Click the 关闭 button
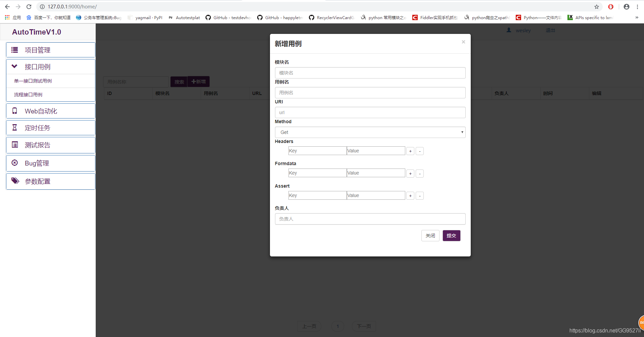Screen dimensions: 644x337 pos(430,236)
